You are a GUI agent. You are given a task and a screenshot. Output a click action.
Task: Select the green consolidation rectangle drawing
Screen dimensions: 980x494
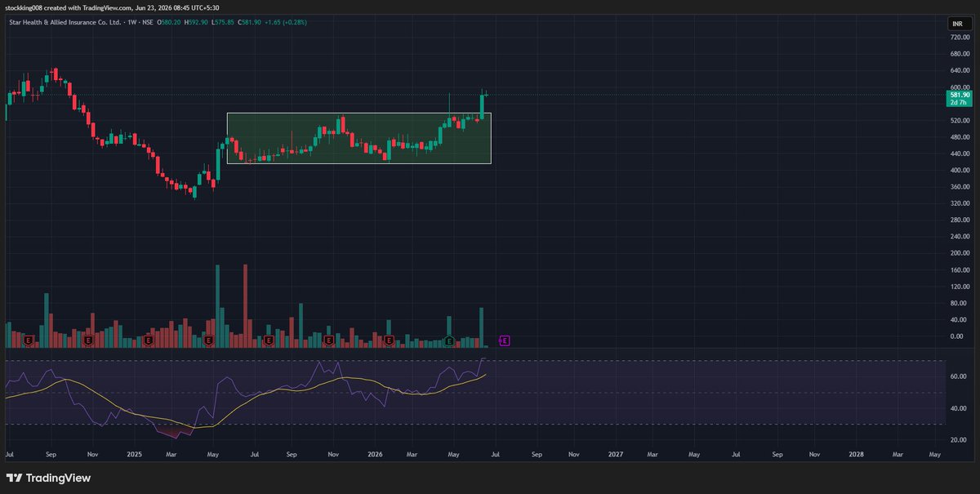[x=359, y=138]
